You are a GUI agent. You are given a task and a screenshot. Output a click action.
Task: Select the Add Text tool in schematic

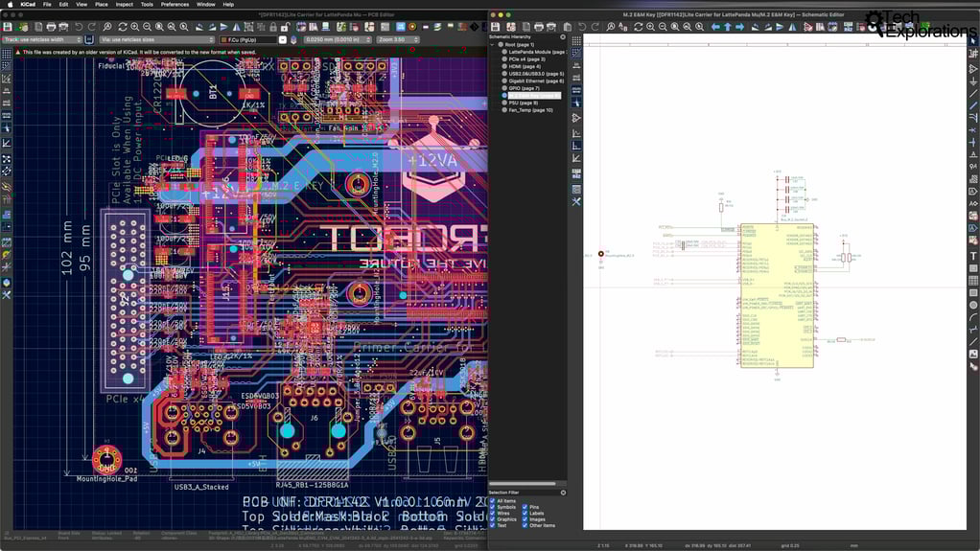(x=973, y=256)
